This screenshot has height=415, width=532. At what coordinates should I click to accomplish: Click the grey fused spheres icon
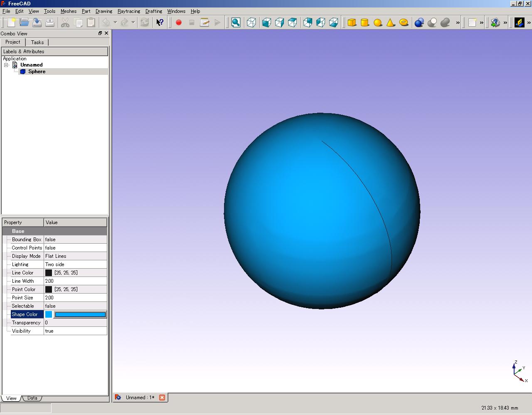pyautogui.click(x=445, y=22)
